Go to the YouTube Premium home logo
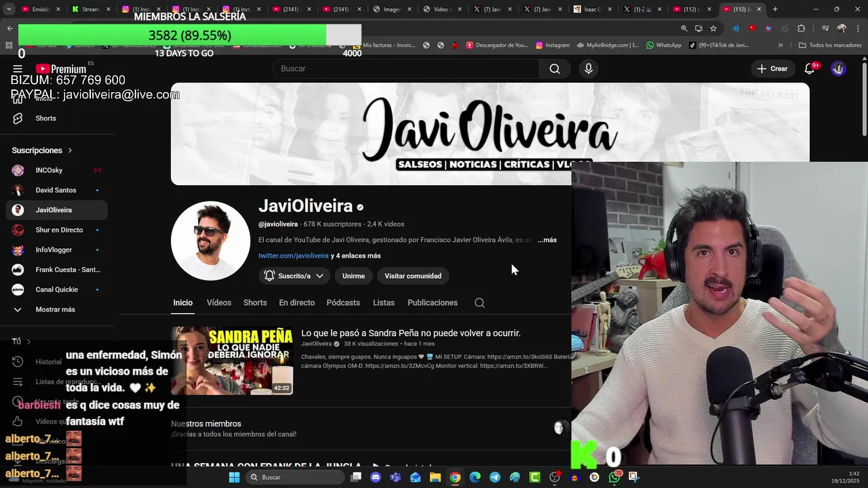The height and width of the screenshot is (488, 868). 61,69
